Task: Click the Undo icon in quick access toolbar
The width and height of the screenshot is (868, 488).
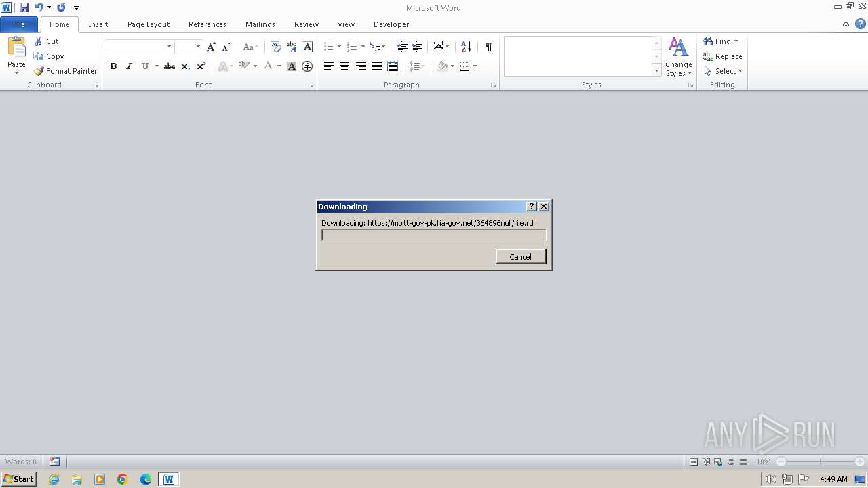Action: pos(39,7)
